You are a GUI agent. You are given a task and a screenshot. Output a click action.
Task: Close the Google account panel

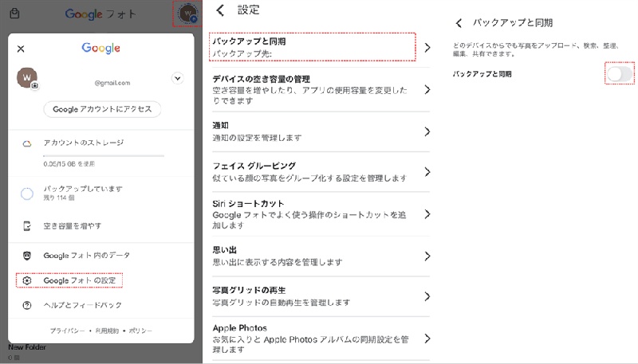pos(21,49)
